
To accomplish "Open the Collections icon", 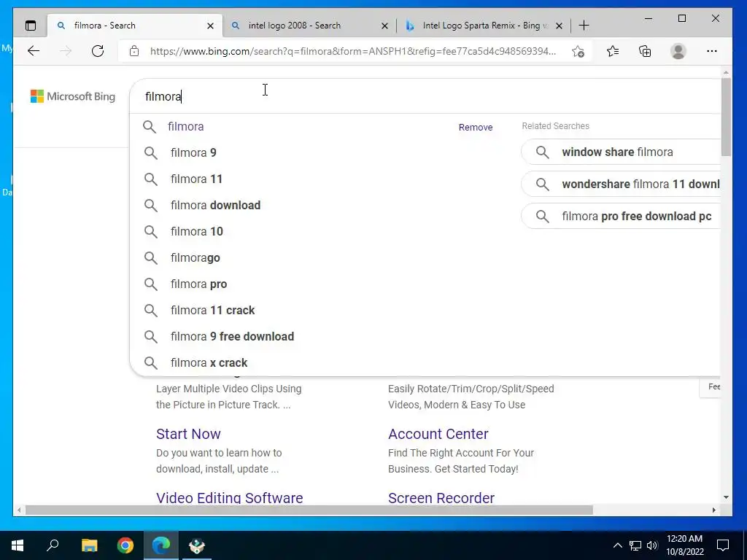I will point(645,51).
